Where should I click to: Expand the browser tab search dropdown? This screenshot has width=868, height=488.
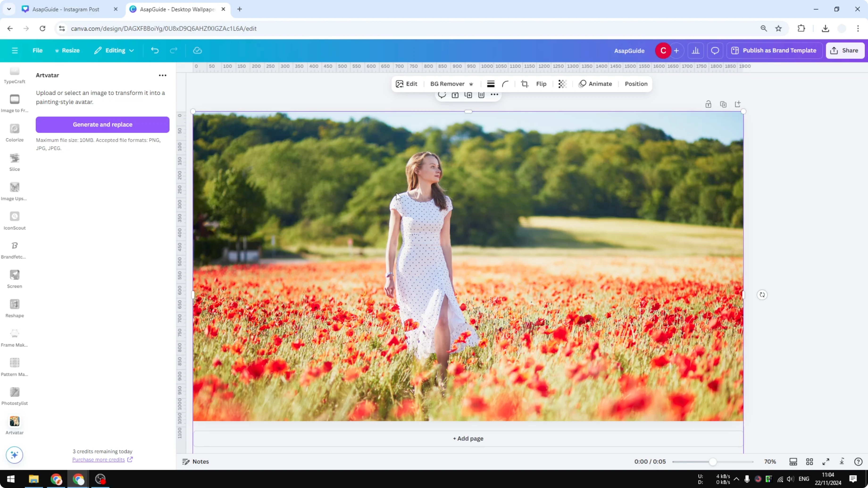(x=9, y=9)
